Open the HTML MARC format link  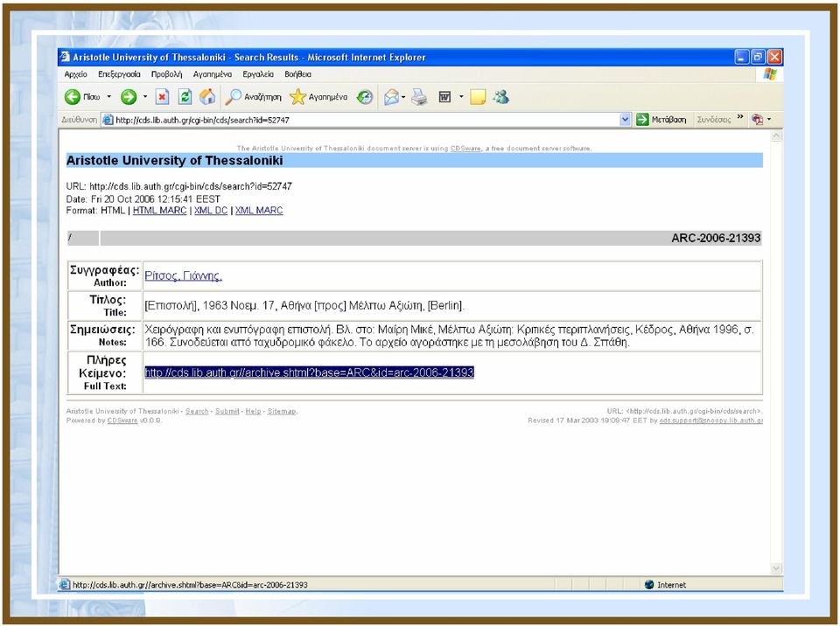(x=159, y=211)
